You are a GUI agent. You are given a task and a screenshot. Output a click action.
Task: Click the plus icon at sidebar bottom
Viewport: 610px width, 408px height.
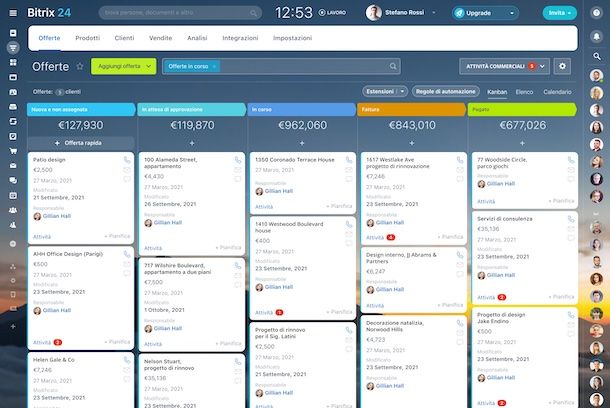13,326
